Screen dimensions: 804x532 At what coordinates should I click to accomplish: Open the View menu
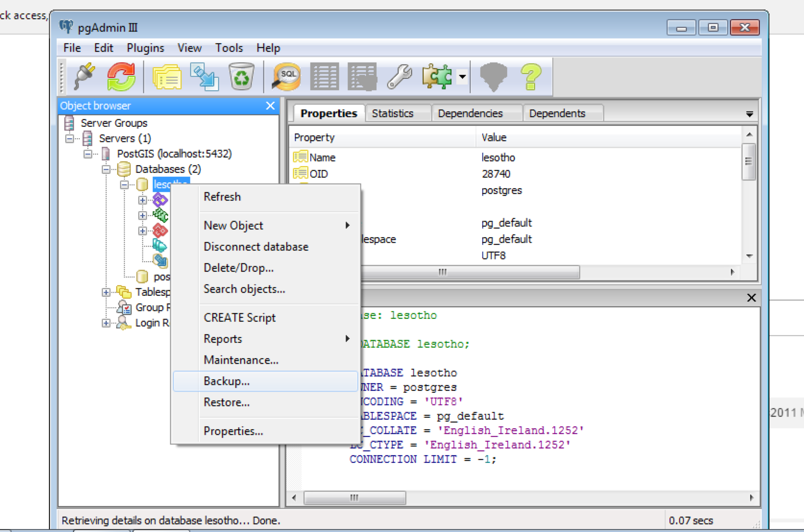click(190, 48)
